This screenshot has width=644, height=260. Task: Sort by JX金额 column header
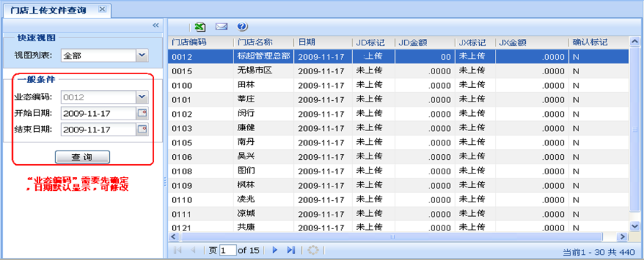click(532, 42)
